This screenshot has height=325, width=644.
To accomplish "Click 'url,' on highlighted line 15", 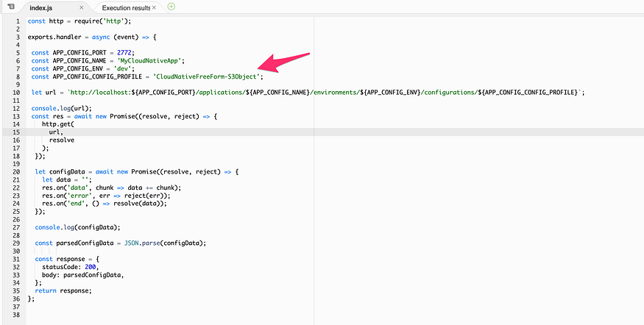I will point(56,132).
